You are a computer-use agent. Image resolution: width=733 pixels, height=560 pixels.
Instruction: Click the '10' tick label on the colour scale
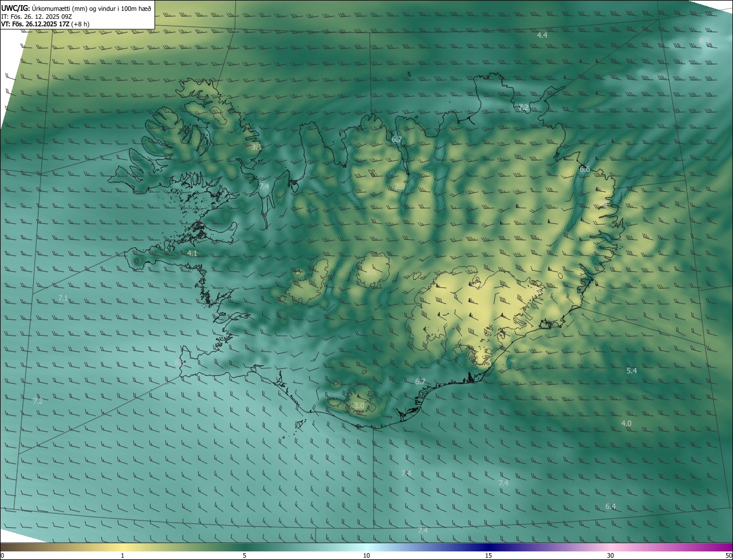(x=366, y=555)
